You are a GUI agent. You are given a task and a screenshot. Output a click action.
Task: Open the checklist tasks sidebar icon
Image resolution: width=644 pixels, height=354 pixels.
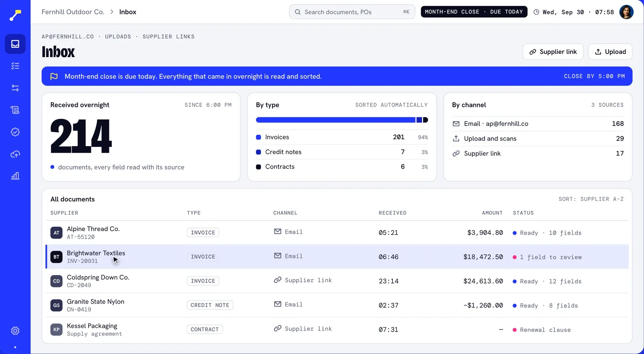click(x=15, y=66)
